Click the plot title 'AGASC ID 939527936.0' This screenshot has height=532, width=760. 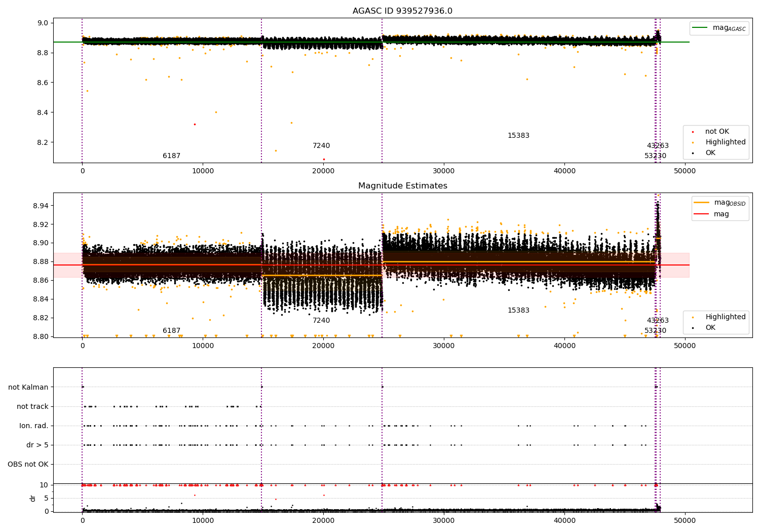point(402,11)
